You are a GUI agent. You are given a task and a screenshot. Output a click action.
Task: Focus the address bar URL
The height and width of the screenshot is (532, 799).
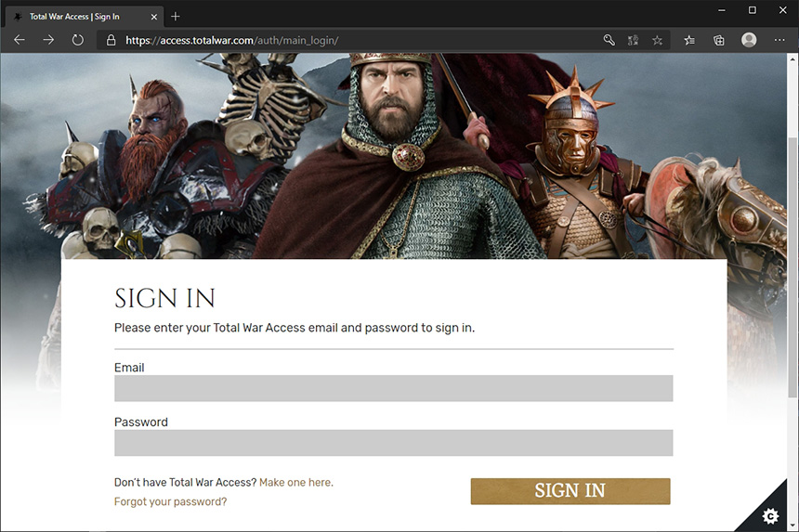[x=232, y=40]
